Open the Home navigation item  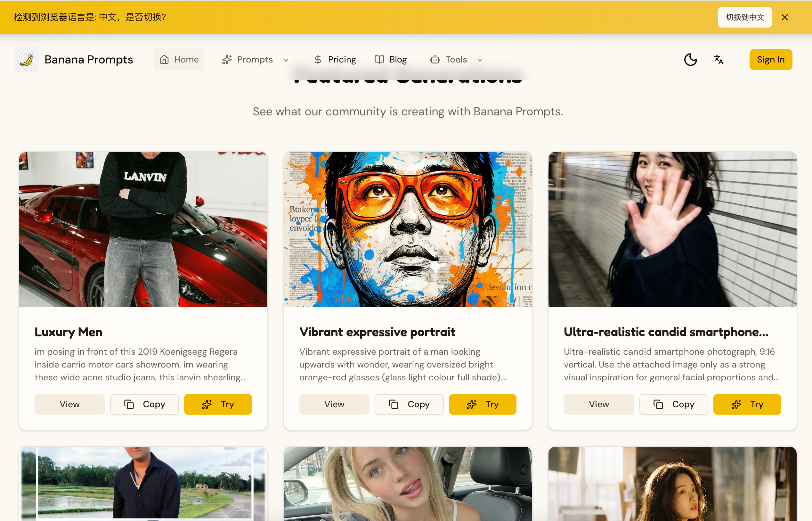click(x=186, y=59)
